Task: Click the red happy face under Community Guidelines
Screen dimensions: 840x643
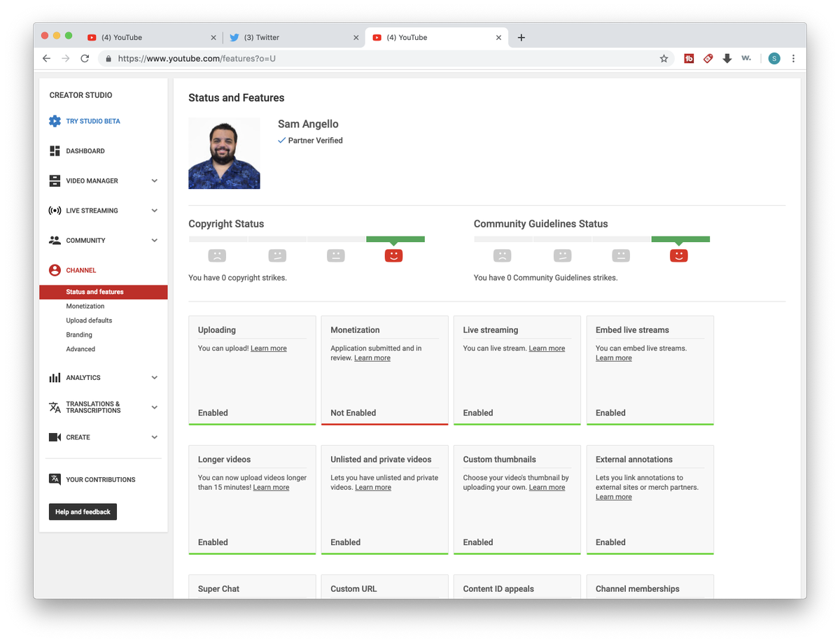Action: coord(679,255)
